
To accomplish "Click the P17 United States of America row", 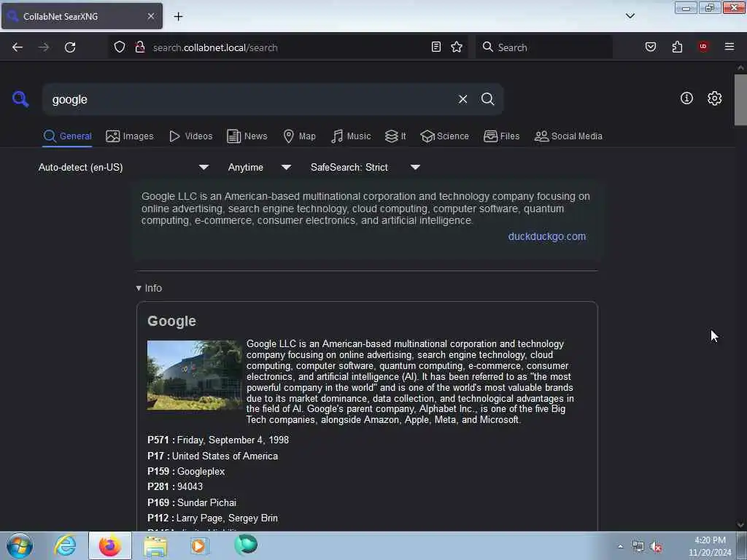I will [x=212, y=456].
